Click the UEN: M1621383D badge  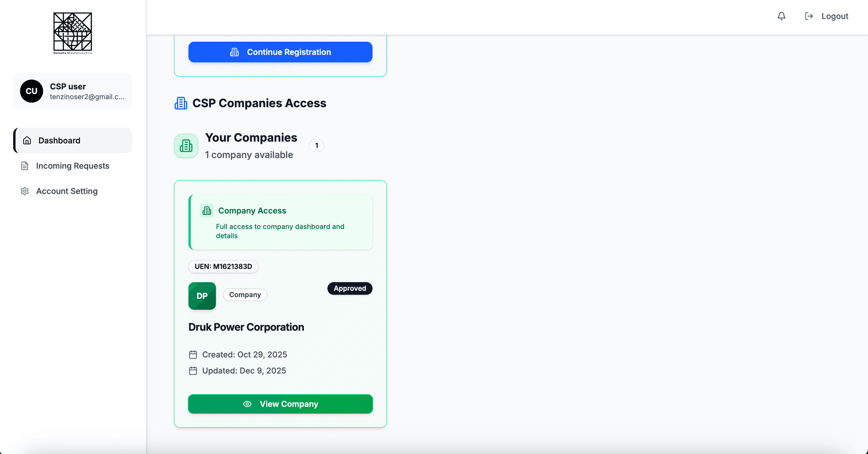coord(223,266)
